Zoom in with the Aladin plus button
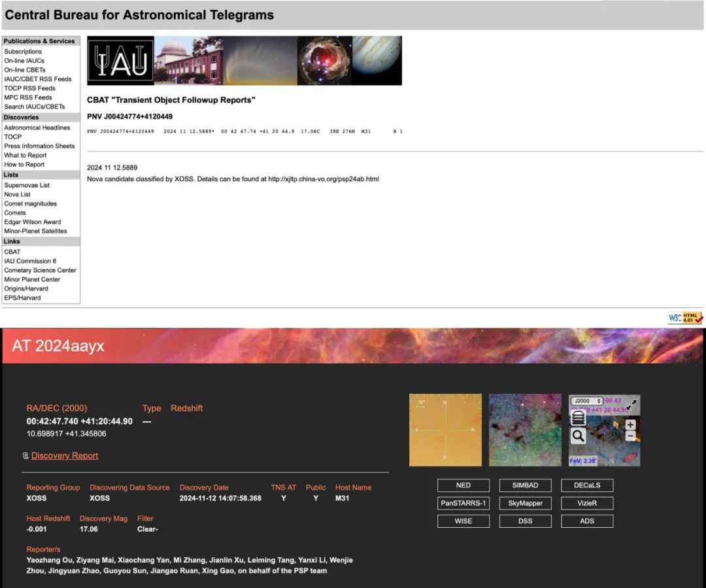Image resolution: width=706 pixels, height=588 pixels. point(630,424)
